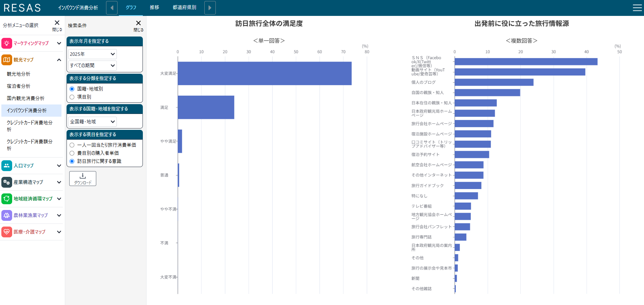Click the 地域経済循環マップ cycle icon
The height and width of the screenshot is (305, 644).
click(7, 199)
